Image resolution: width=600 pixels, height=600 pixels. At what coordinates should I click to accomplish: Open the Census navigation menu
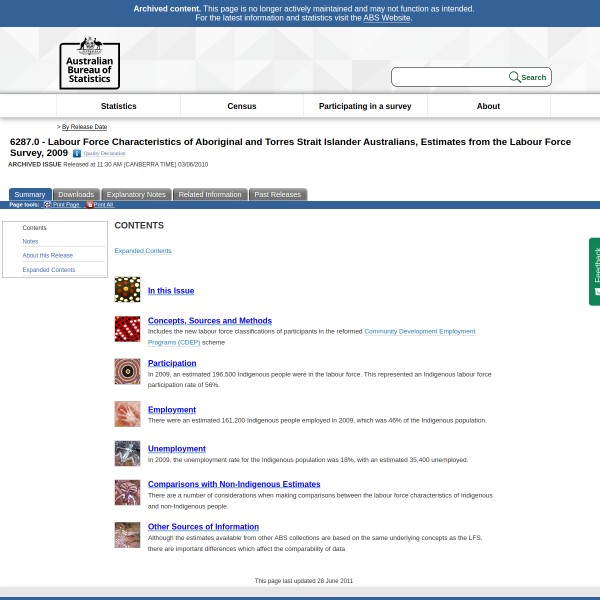click(x=241, y=106)
